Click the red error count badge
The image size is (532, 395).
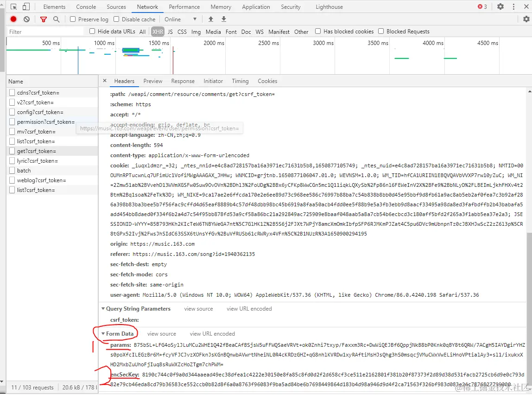(482, 6)
